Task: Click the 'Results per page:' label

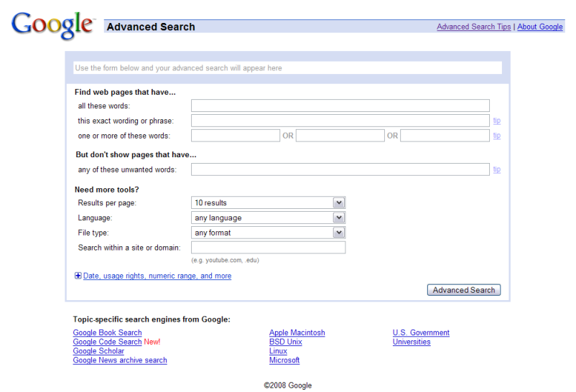Action: (x=107, y=202)
